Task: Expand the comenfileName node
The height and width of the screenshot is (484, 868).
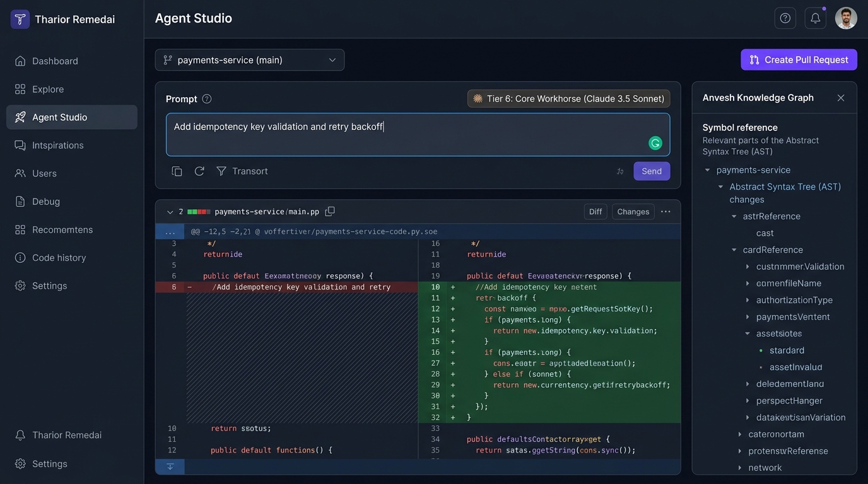Action: point(748,284)
